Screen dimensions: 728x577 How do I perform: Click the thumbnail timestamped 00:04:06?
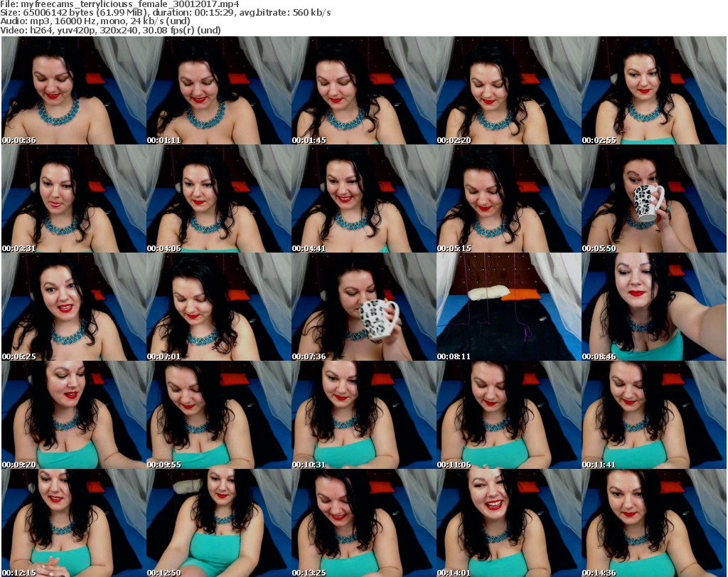(x=219, y=198)
